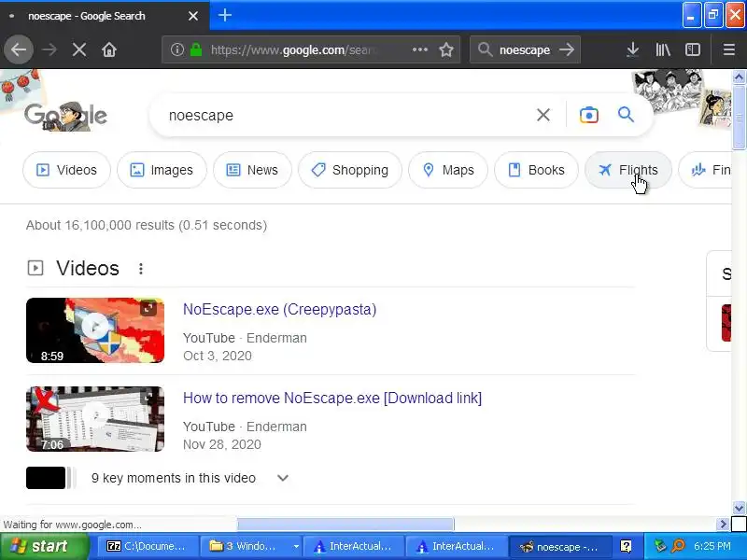Open NoEscape.exe (Creepypasta) video link
The image size is (747, 560).
pos(279,310)
